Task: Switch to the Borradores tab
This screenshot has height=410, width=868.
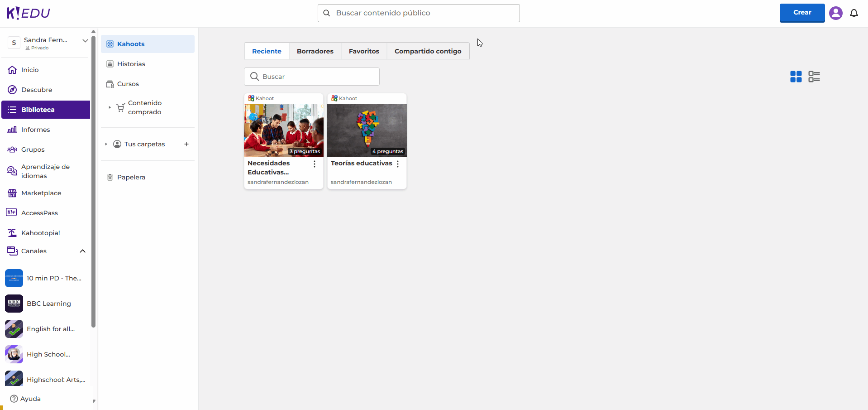Action: pyautogui.click(x=315, y=51)
